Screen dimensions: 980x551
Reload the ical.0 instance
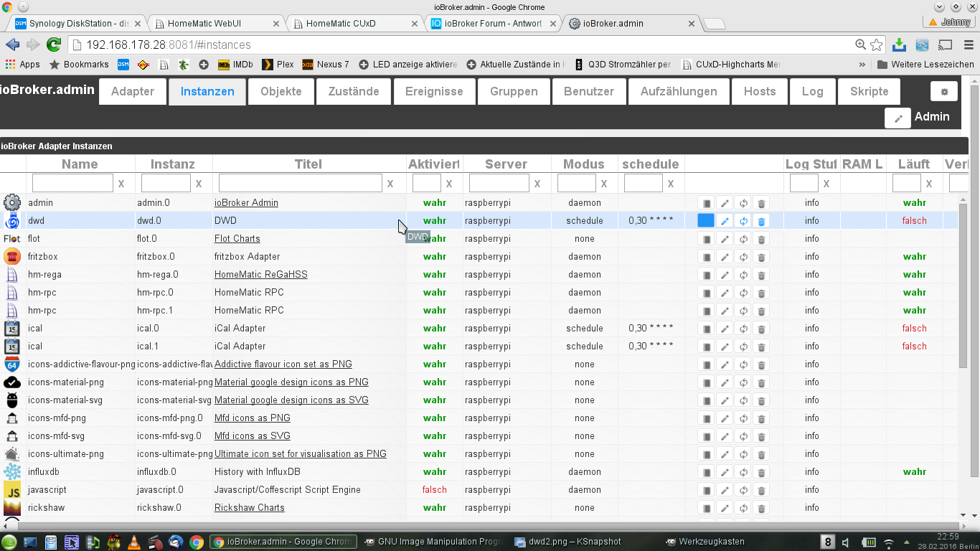pos(743,329)
